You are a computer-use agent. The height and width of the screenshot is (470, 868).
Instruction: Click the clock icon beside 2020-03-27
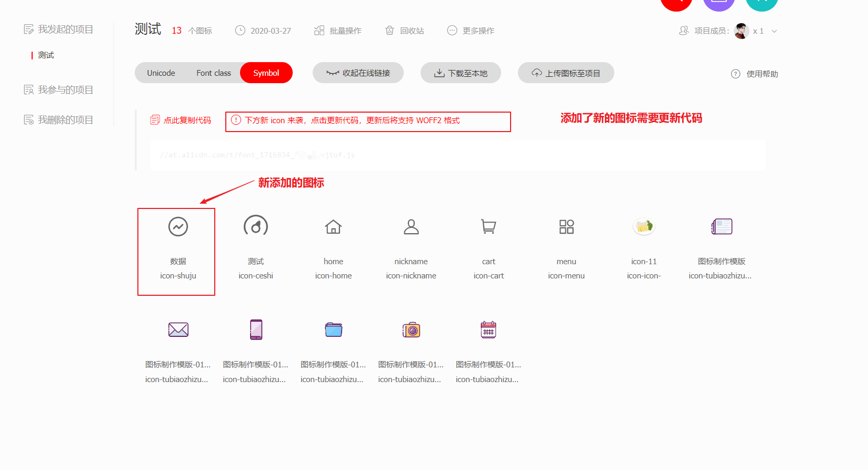coord(240,31)
